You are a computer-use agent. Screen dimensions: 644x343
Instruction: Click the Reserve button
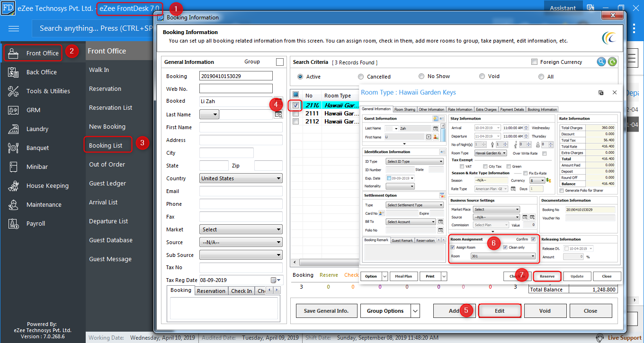[x=547, y=276]
